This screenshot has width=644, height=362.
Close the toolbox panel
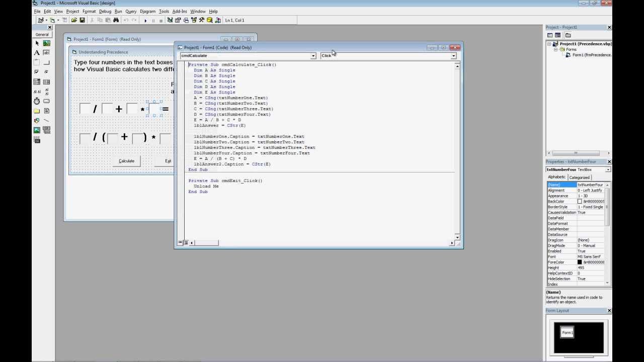(x=50, y=27)
